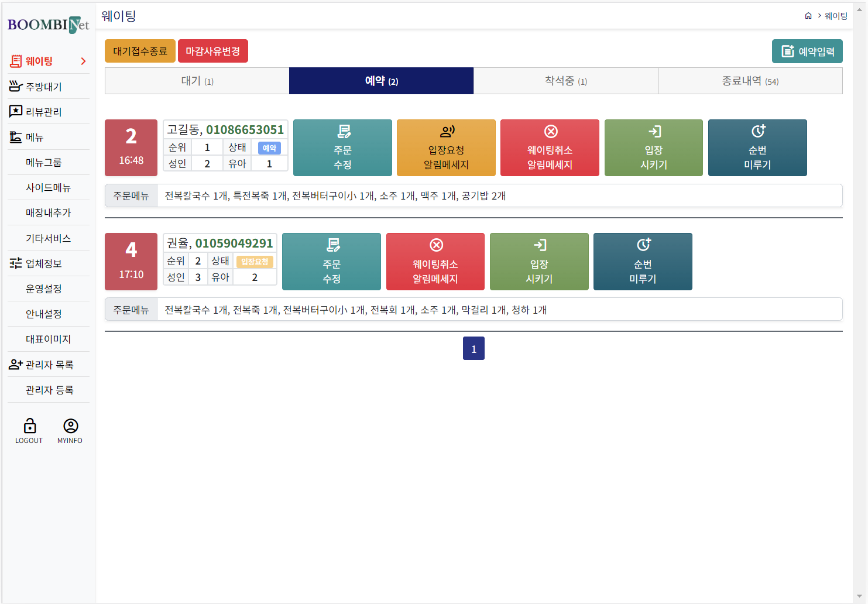Postpone turn for 권율 reservation

[x=643, y=262]
